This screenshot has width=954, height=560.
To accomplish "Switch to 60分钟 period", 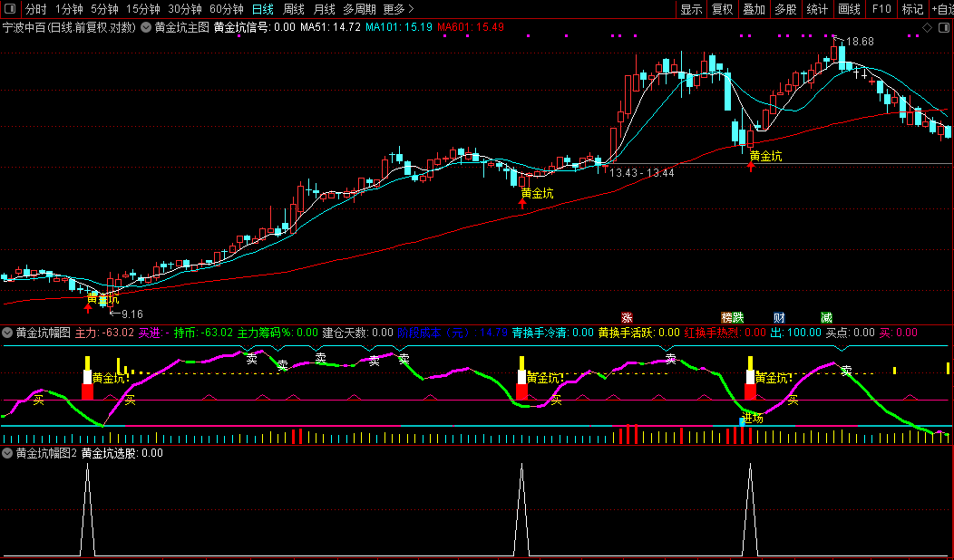I will click(x=227, y=9).
